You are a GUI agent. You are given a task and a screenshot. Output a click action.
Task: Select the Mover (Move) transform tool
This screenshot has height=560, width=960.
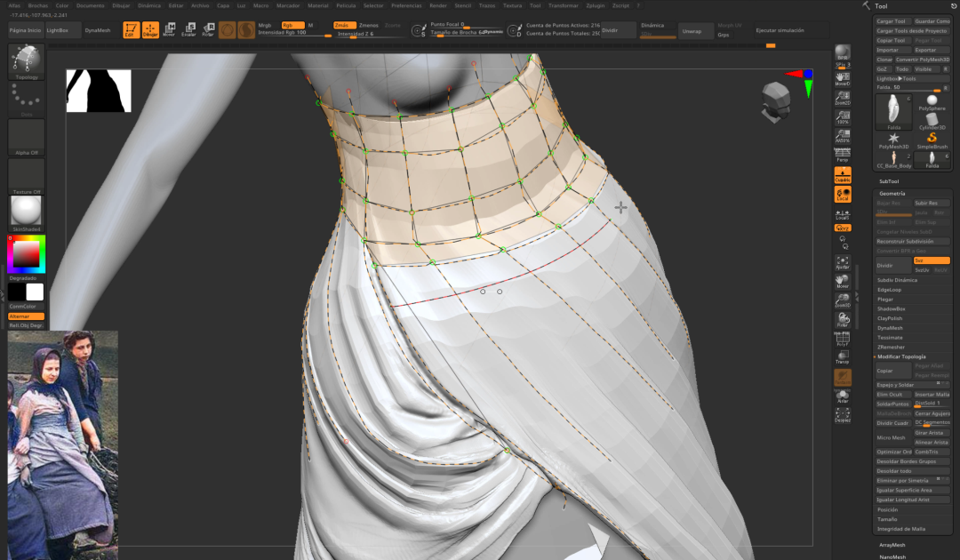(x=170, y=29)
